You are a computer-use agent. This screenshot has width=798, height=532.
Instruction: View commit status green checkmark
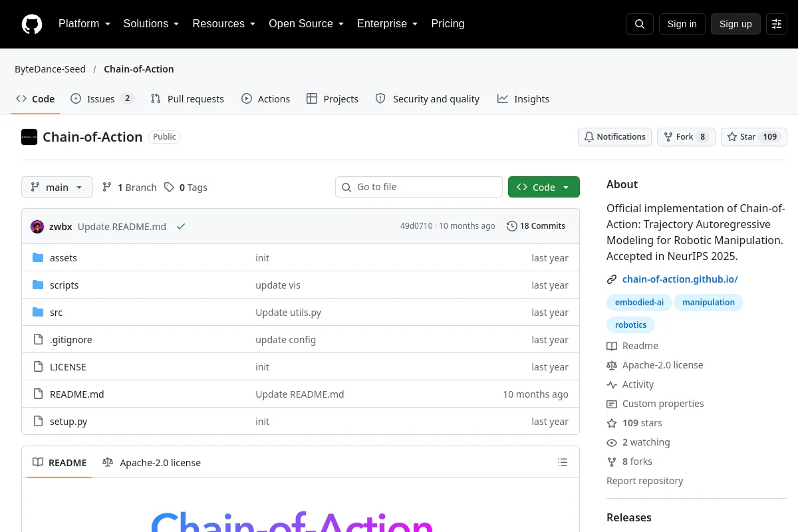(x=181, y=226)
